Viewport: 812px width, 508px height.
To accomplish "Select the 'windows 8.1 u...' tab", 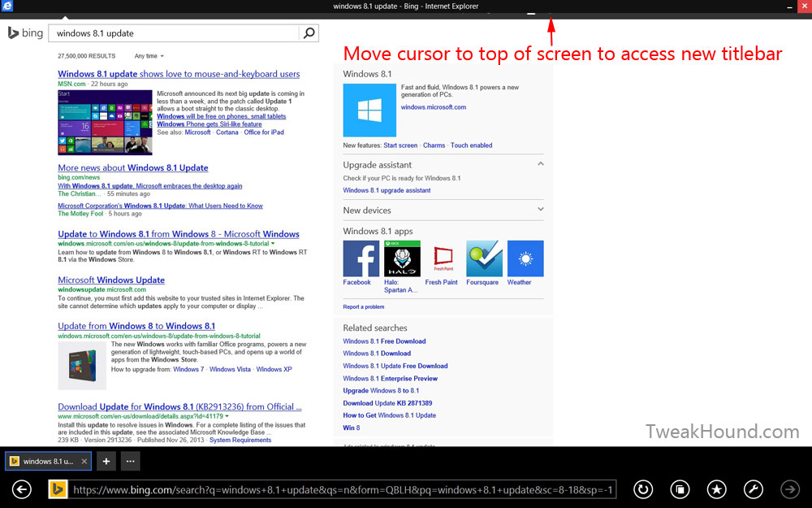I will pyautogui.click(x=48, y=461).
